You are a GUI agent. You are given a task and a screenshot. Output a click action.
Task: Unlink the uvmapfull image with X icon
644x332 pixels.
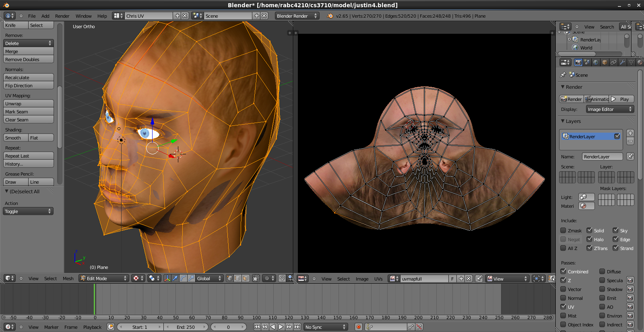pos(469,279)
